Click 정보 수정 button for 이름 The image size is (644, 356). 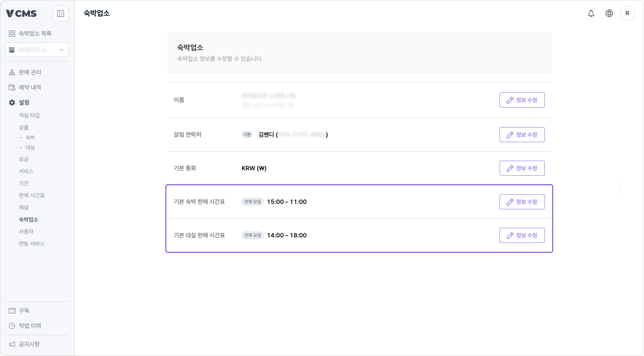(522, 100)
